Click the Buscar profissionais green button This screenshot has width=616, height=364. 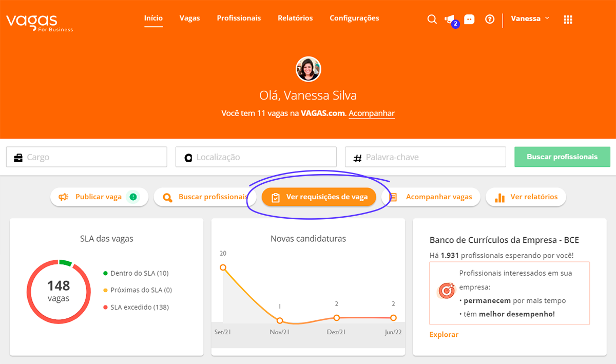(x=562, y=157)
